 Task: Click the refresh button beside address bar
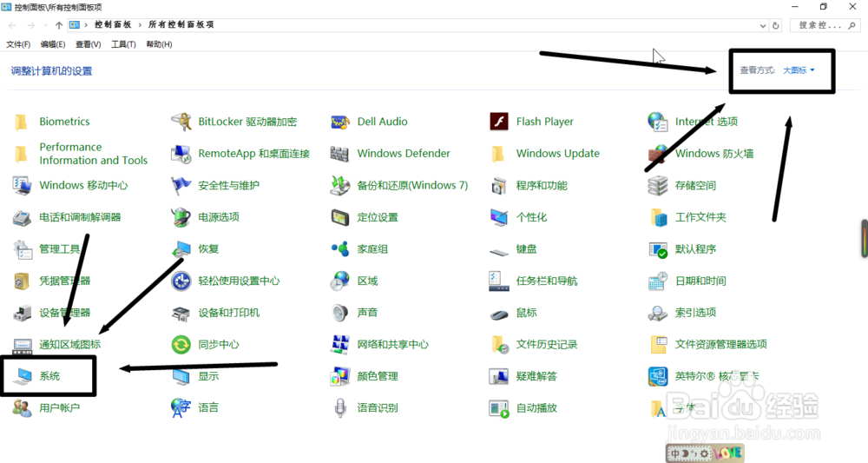[x=775, y=25]
